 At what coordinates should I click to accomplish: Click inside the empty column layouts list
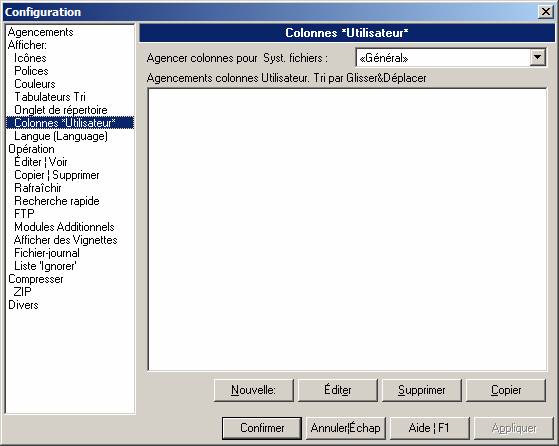tap(347, 230)
